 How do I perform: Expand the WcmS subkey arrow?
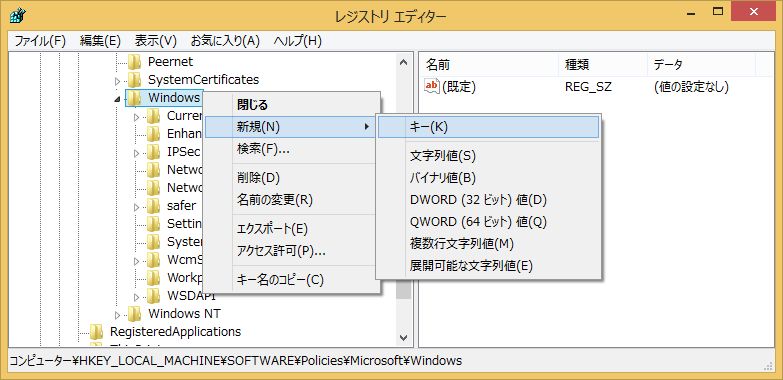pos(136,261)
